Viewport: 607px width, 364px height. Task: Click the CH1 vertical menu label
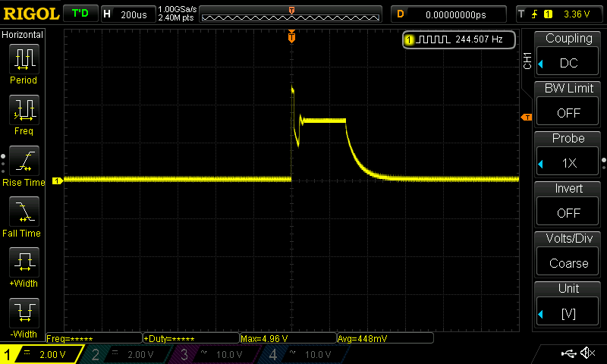point(527,61)
